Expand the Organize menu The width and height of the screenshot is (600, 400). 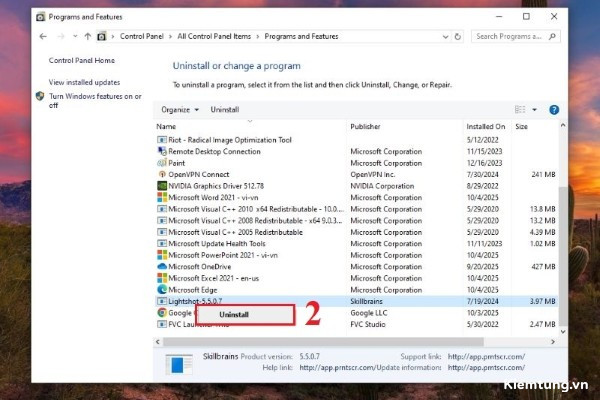[x=180, y=109]
